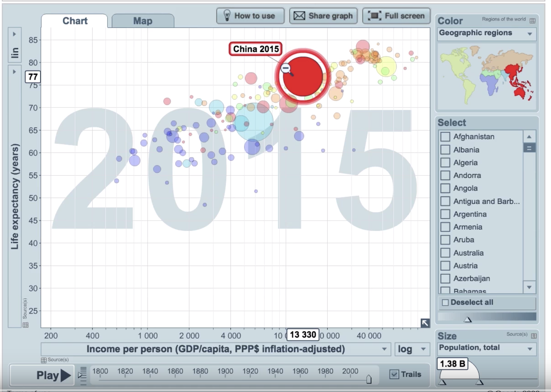Viewport: 551px width, 392px height.
Task: Open the log scale dropdown
Action: (412, 349)
